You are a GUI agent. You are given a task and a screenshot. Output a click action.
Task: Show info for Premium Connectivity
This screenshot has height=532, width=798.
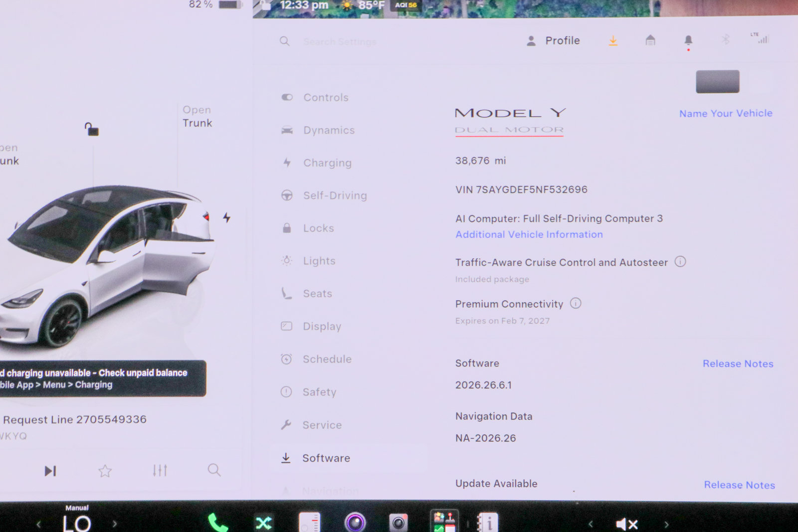(x=576, y=303)
